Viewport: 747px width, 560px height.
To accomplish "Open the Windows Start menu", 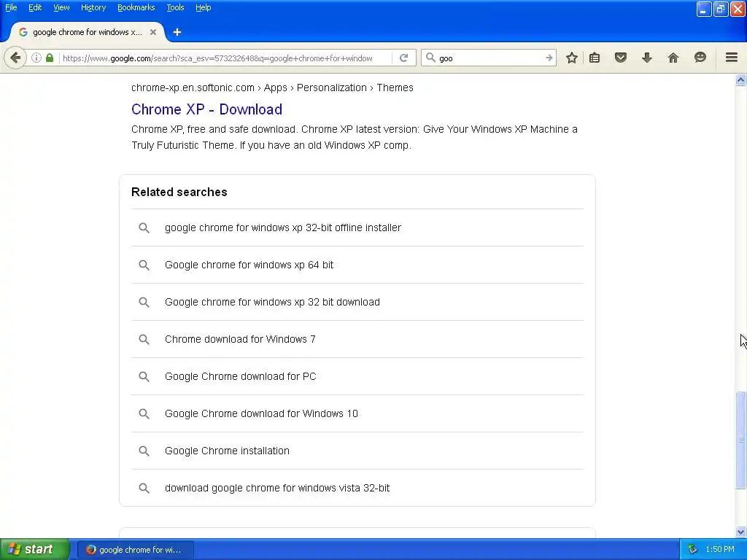I will point(35,550).
